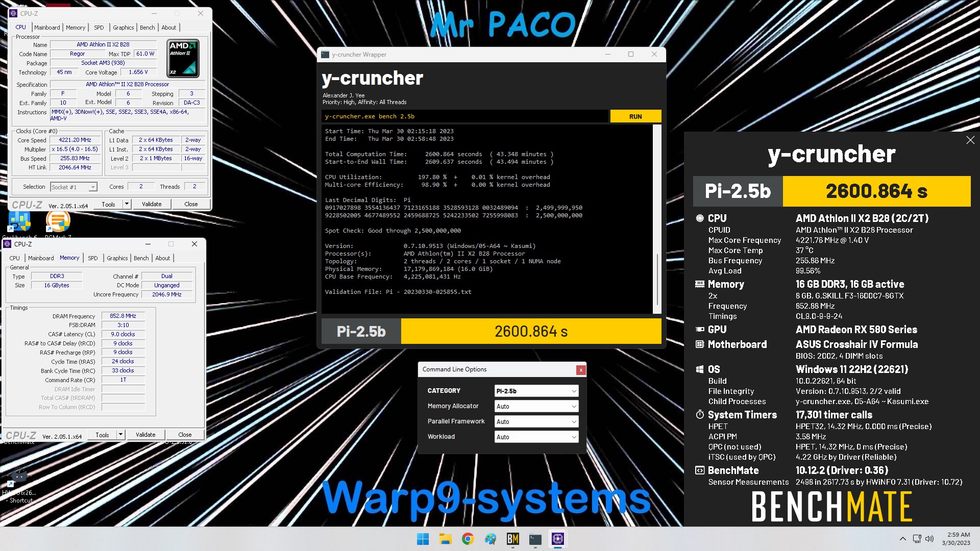The width and height of the screenshot is (980, 551).
Task: Click Memory section icon in BenchMate panel
Action: coord(700,284)
